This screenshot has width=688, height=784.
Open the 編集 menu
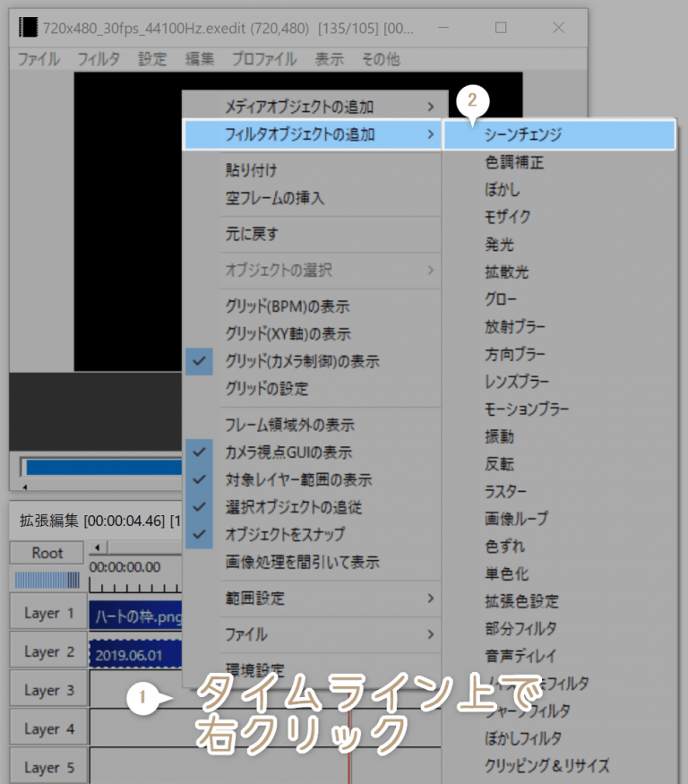200,59
